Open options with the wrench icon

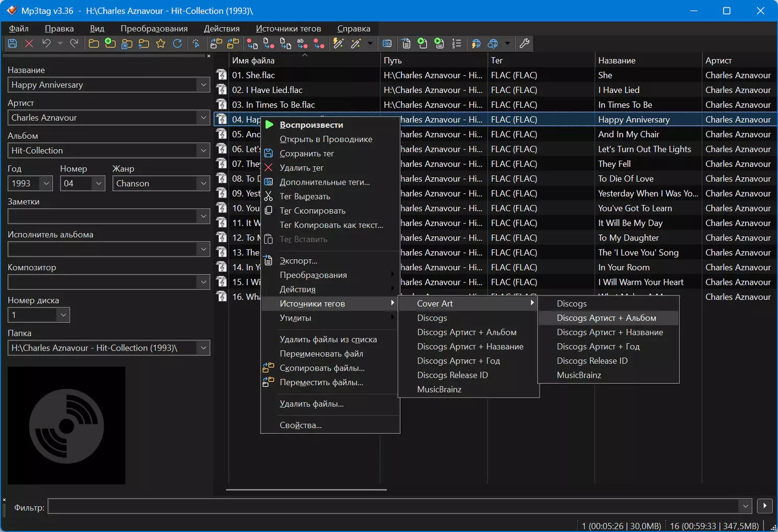click(525, 44)
